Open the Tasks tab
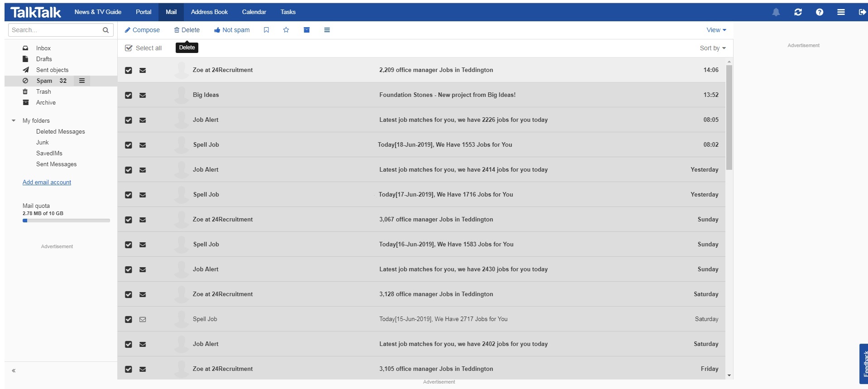Viewport: 868px width, 389px height. coord(288,12)
